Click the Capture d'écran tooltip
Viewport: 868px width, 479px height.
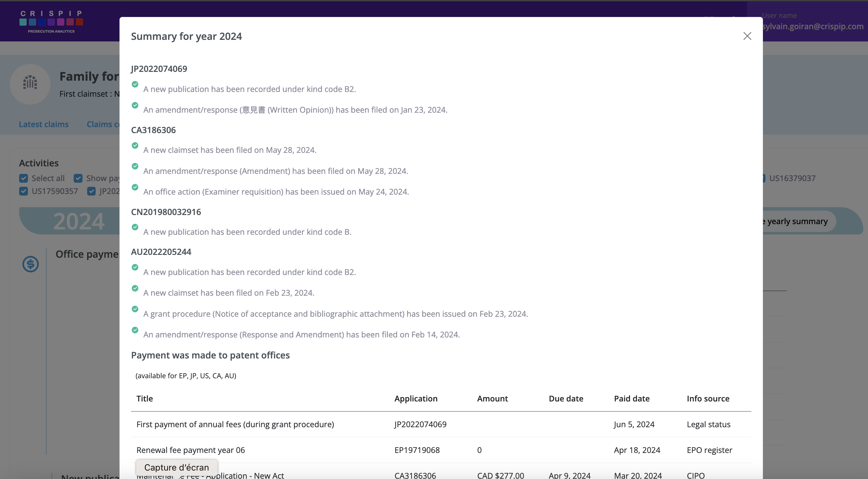(177, 467)
